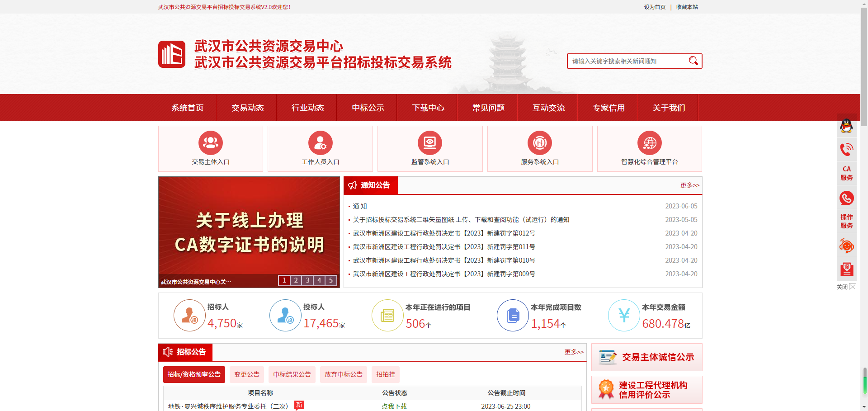Switch to the 变更公告 tab
Screen dimensions: 868x411
pyautogui.click(x=247, y=374)
